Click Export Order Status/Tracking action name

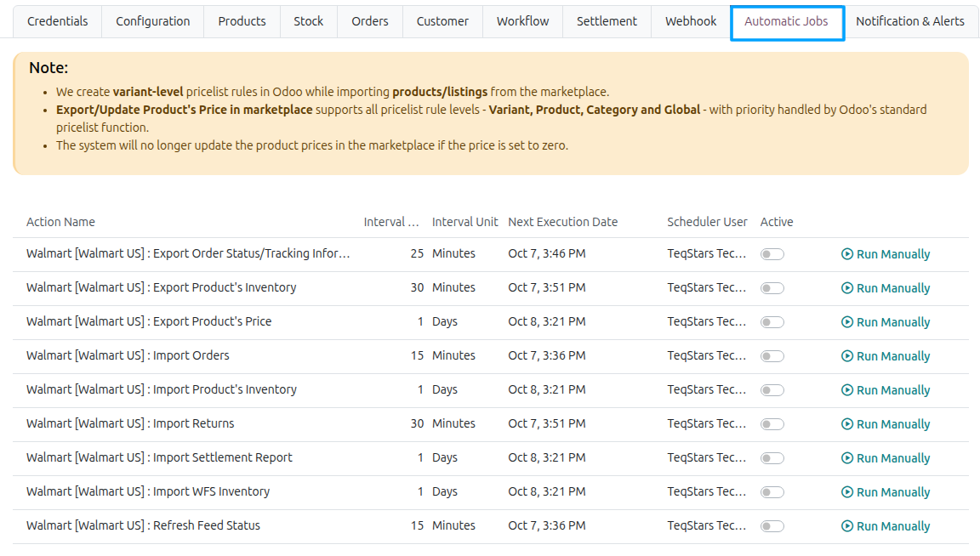188,253
